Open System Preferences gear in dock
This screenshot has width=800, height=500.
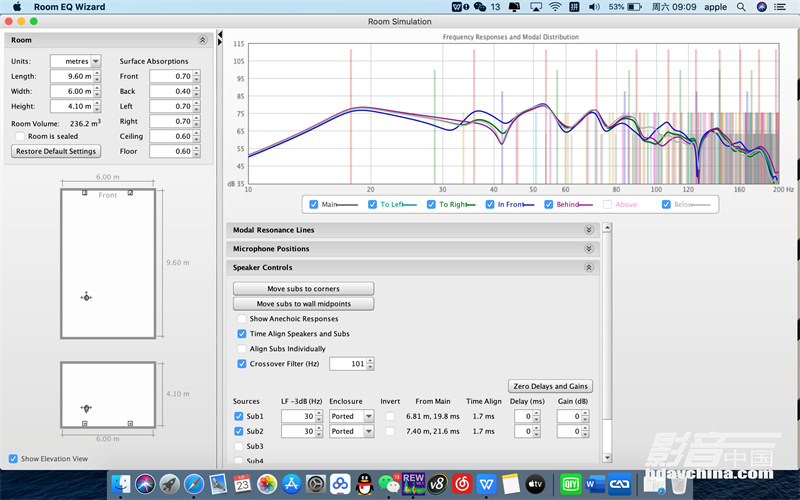[x=316, y=484]
